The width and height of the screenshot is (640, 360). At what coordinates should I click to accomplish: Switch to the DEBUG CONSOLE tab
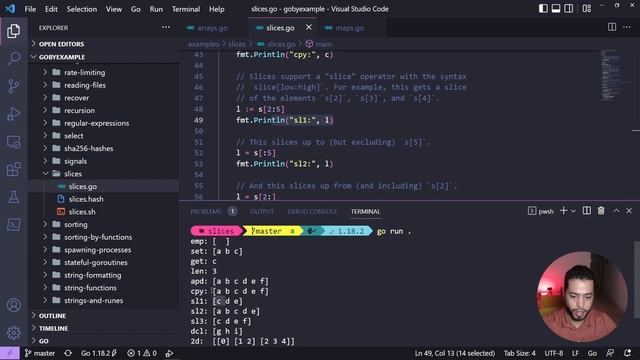(312, 211)
